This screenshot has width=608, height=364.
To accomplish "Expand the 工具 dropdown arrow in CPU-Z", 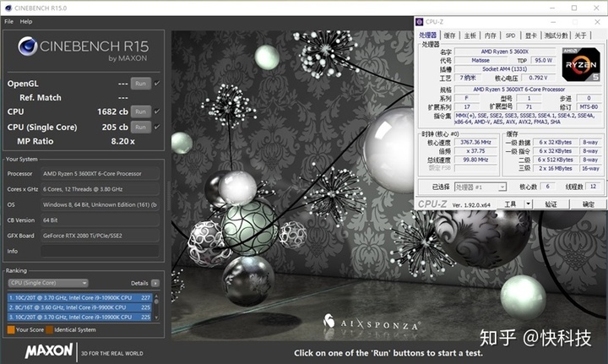I will [x=528, y=204].
